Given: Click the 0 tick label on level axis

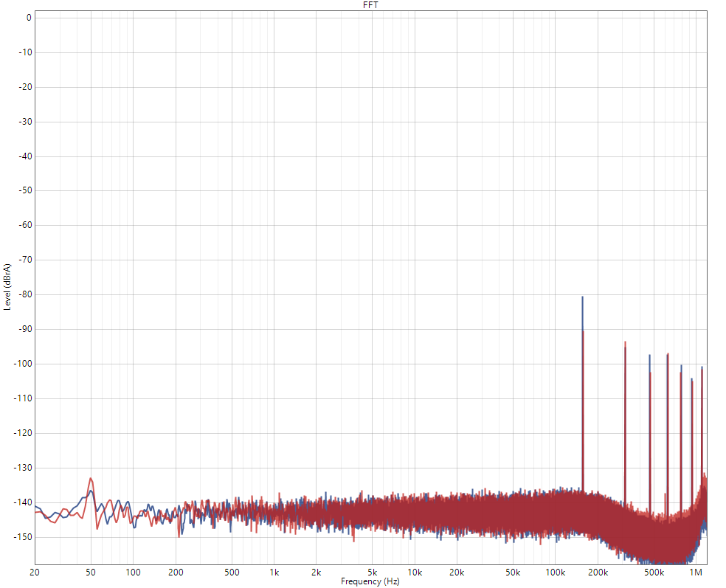Looking at the screenshot, I should point(28,17).
